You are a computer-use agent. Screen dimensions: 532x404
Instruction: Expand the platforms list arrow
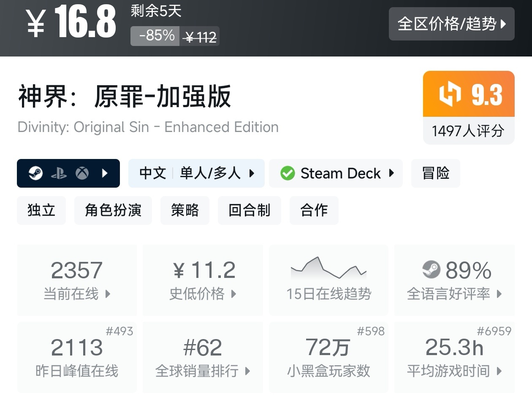[105, 173]
